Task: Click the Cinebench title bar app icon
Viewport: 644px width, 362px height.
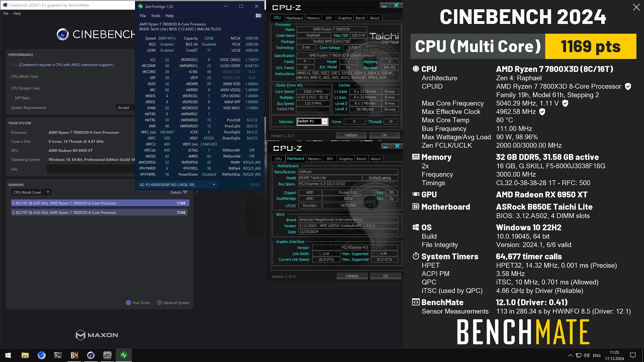Action: pos(5,5)
